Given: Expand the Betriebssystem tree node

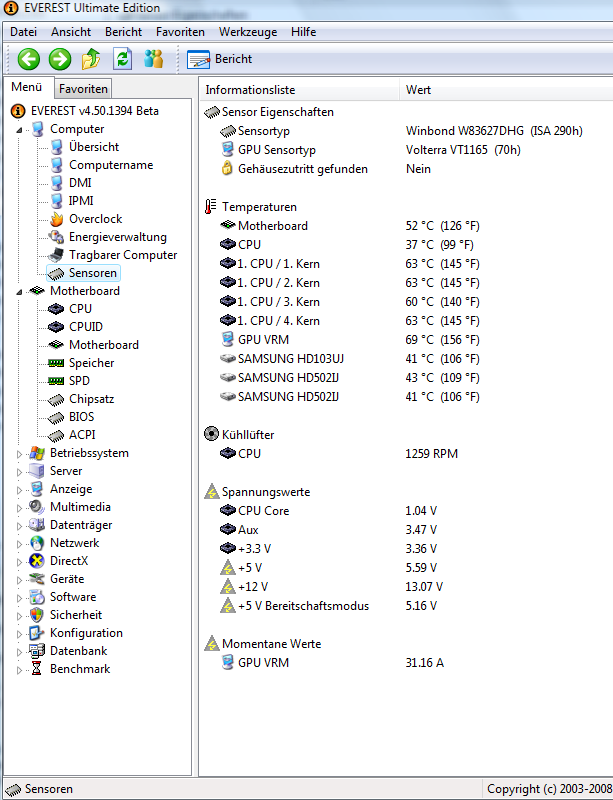Looking at the screenshot, I should 19,454.
